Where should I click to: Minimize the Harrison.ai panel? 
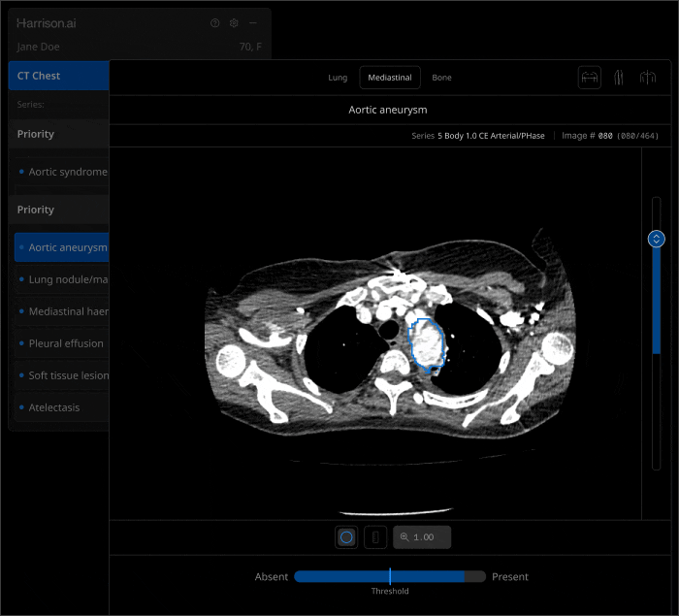pos(253,23)
